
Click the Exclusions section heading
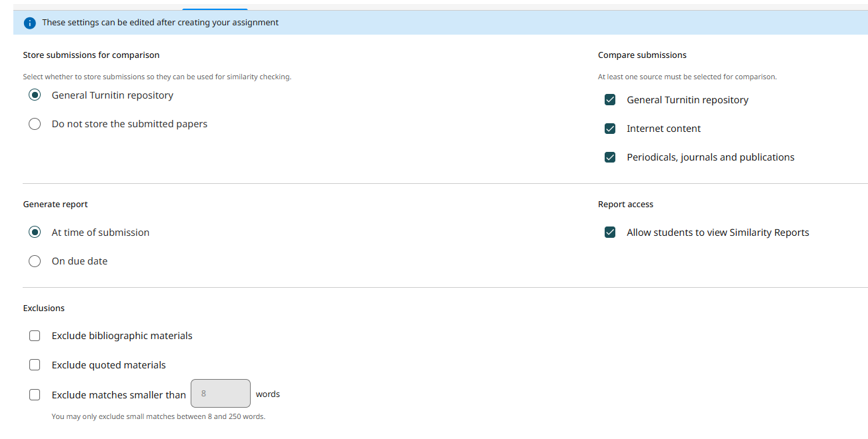[44, 308]
